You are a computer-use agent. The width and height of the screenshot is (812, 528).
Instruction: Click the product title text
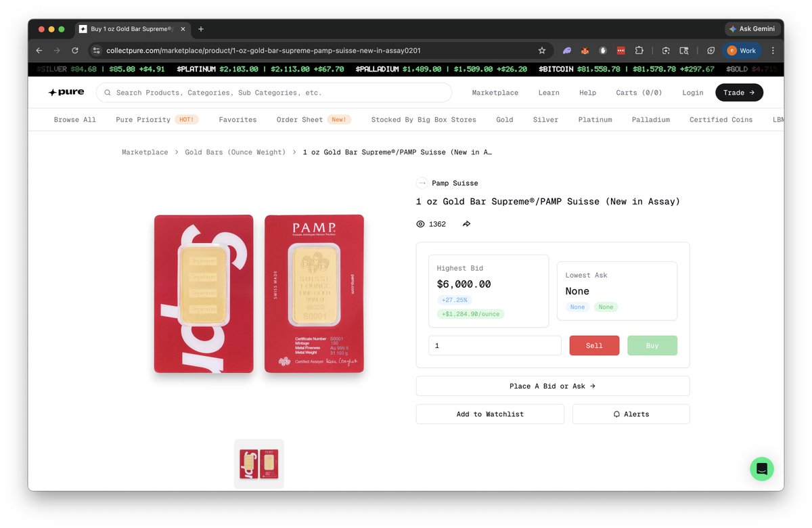pos(548,202)
